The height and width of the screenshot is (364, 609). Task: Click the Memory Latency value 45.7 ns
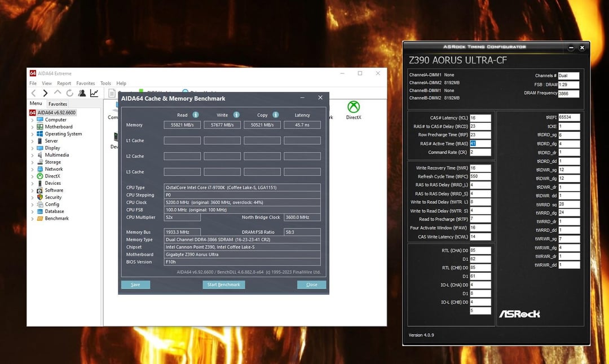302,125
